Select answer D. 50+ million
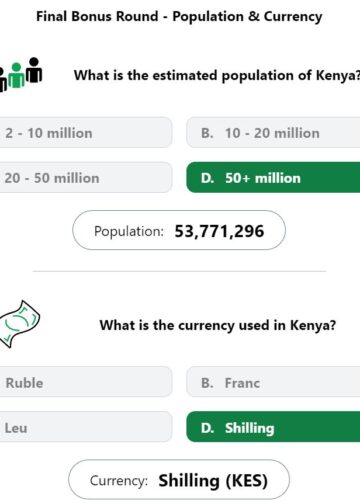The width and height of the screenshot is (360, 504). pos(273,178)
